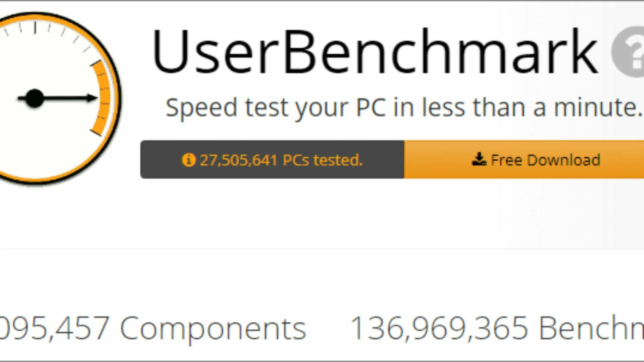Click the download arrow icon on orange button
Screen dimensions: 644x362
pos(479,159)
